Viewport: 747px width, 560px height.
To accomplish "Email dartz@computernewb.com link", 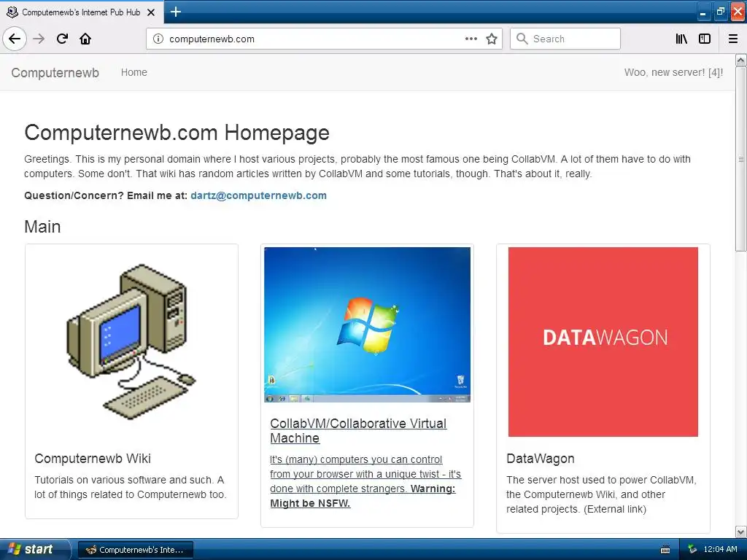I will coord(259,195).
